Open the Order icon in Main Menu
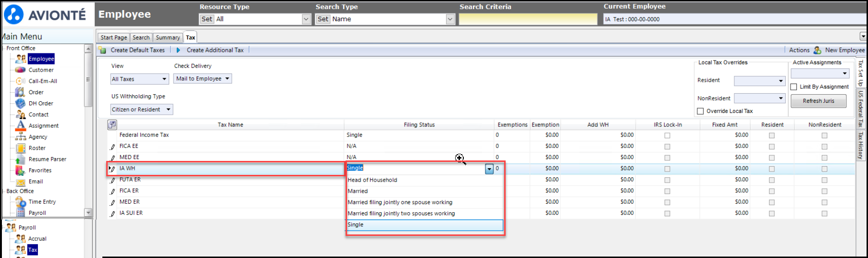 (x=20, y=92)
